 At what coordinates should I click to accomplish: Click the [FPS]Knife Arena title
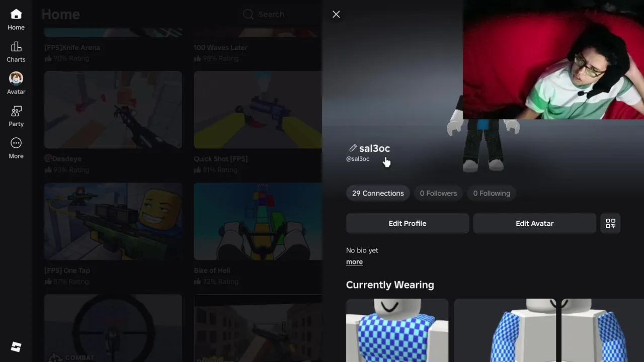[72, 48]
